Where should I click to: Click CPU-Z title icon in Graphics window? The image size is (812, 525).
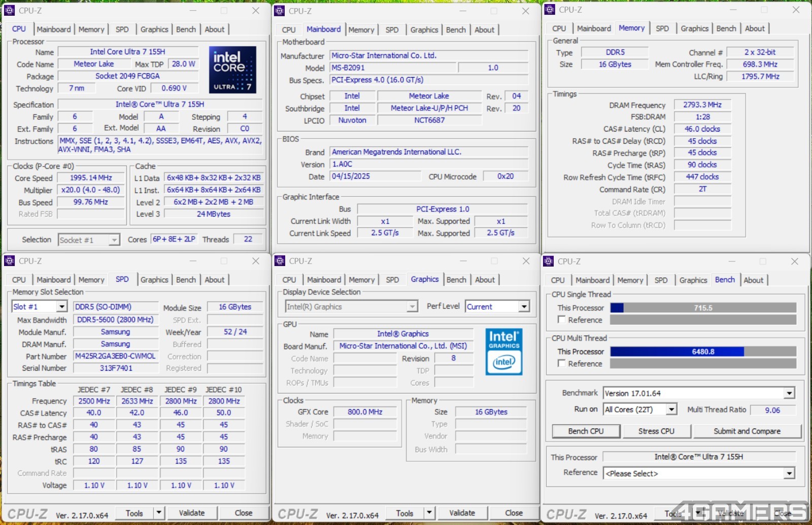[280, 261]
